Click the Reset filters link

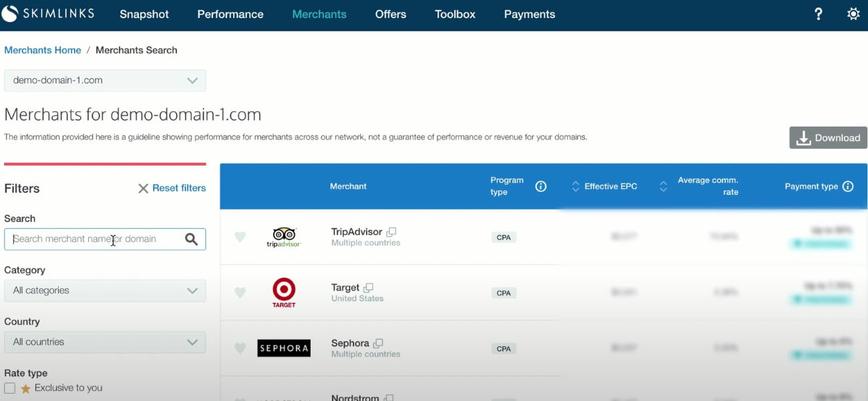(179, 188)
